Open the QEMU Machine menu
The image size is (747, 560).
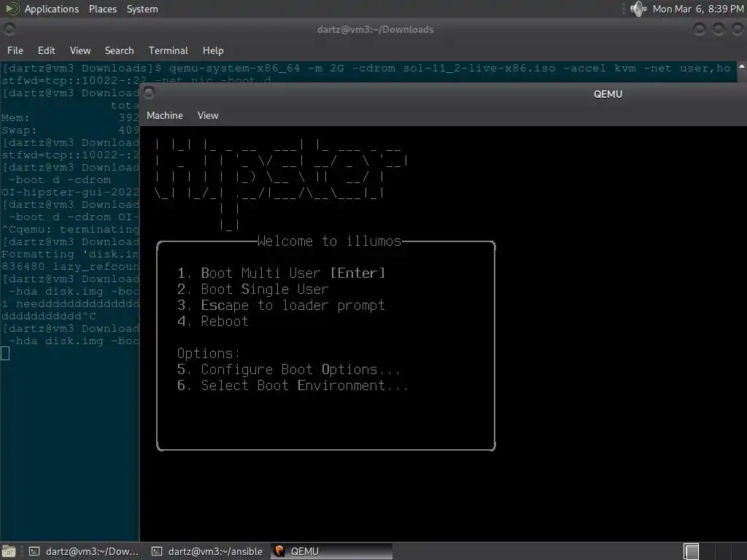165,115
